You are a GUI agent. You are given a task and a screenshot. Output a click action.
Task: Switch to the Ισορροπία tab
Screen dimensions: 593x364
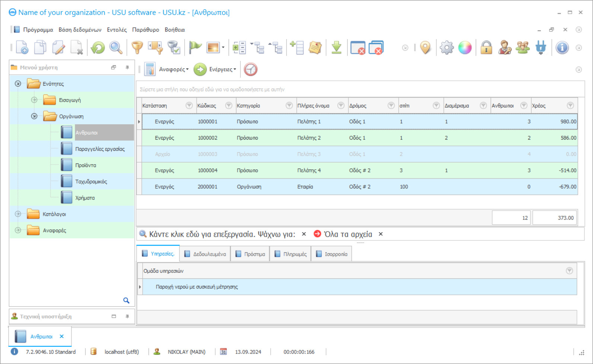(331, 254)
